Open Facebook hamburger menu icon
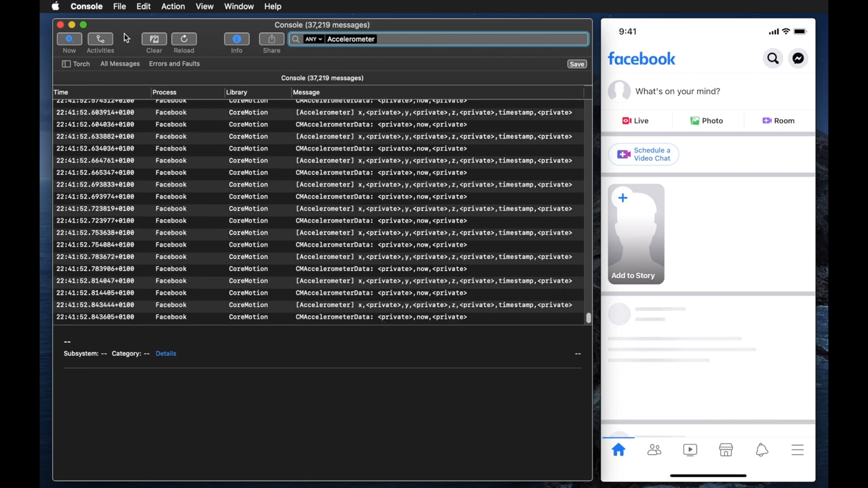868x488 pixels. pos(797,450)
